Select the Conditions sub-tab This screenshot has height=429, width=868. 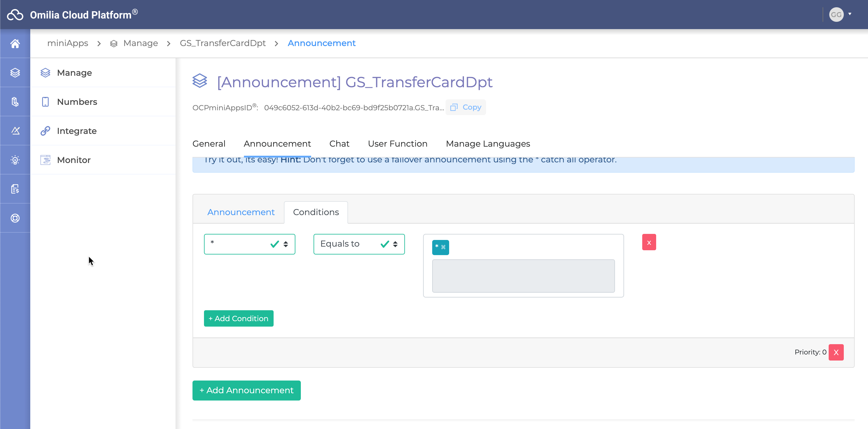coord(316,212)
